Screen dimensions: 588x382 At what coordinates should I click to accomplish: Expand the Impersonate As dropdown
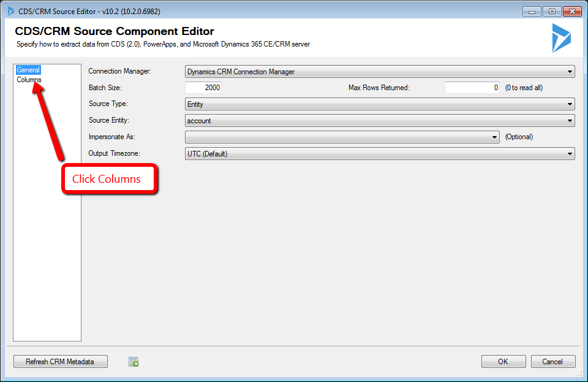[x=342, y=137]
